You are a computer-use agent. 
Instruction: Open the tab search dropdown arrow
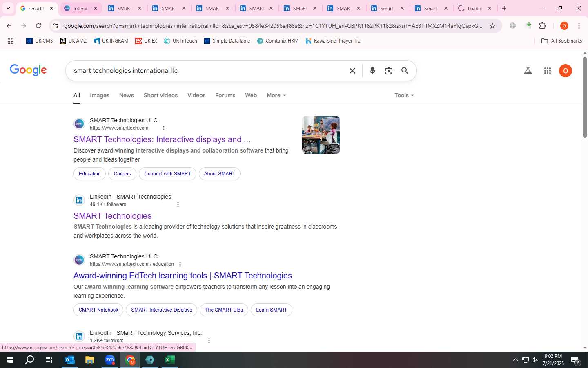pos(8,8)
